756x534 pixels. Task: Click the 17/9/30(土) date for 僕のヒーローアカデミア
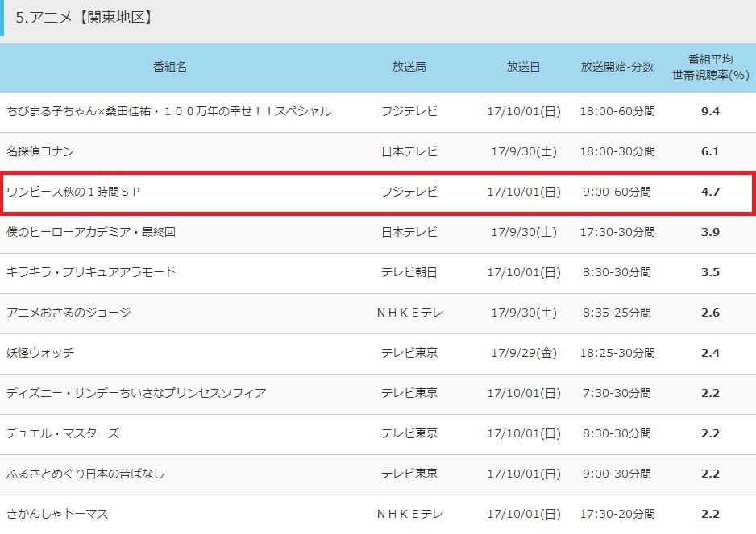click(x=524, y=232)
